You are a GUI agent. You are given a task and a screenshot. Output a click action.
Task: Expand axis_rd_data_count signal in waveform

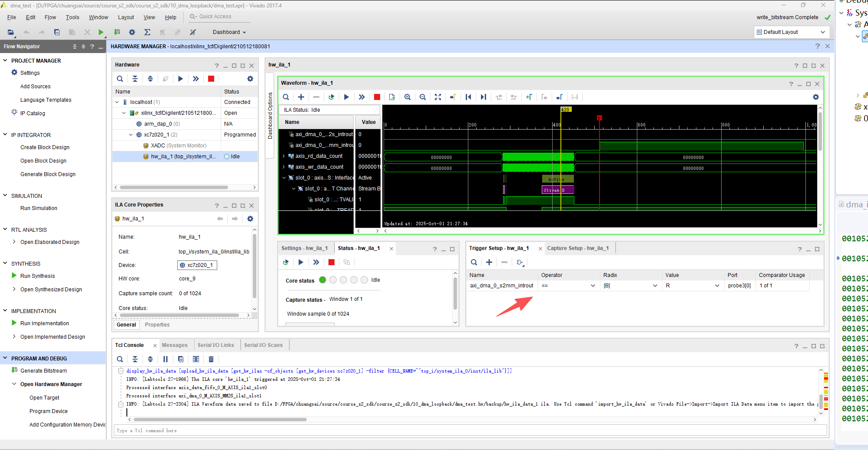(x=284, y=156)
